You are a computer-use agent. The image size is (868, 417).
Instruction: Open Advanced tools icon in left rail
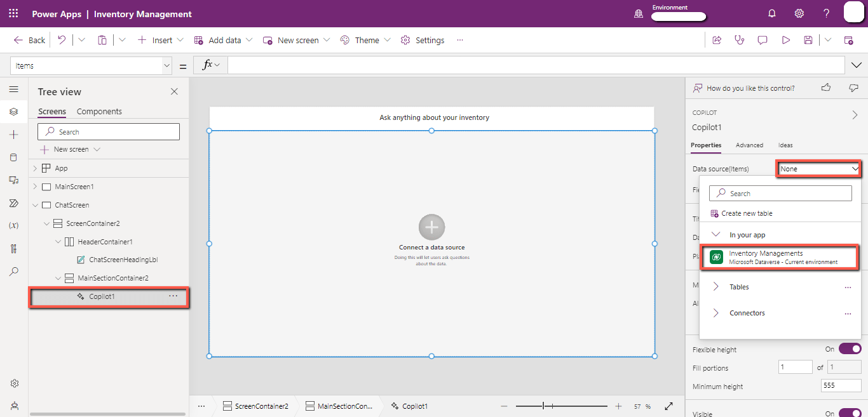(x=14, y=249)
